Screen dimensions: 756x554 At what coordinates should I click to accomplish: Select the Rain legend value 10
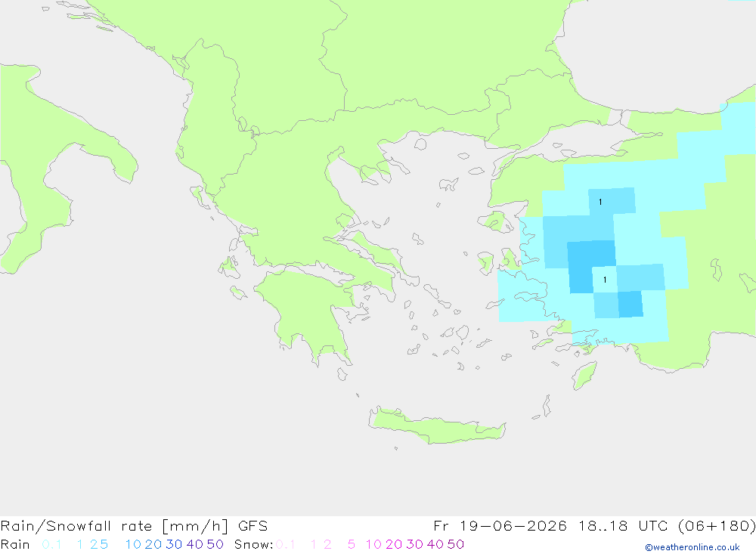pos(133,544)
